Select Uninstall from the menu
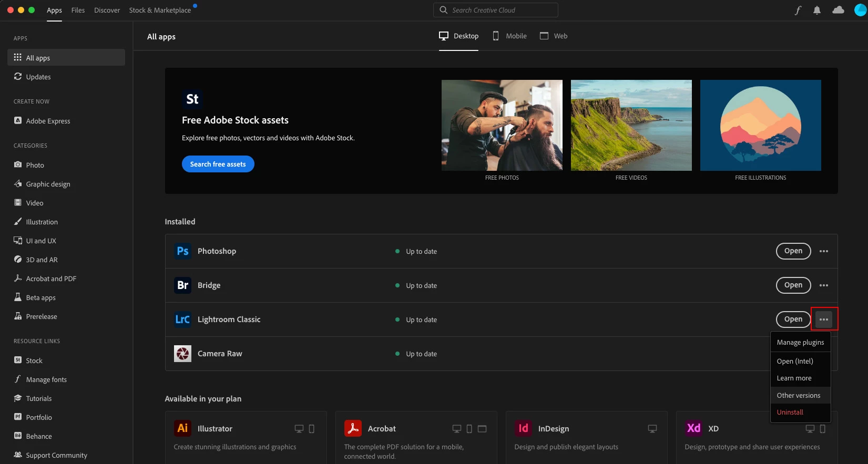This screenshot has height=464, width=868. tap(801, 413)
